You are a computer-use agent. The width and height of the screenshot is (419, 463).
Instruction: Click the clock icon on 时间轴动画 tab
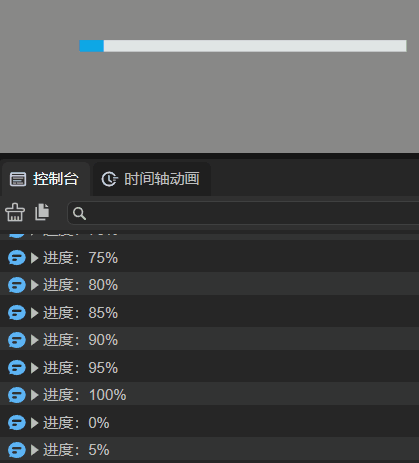click(109, 179)
